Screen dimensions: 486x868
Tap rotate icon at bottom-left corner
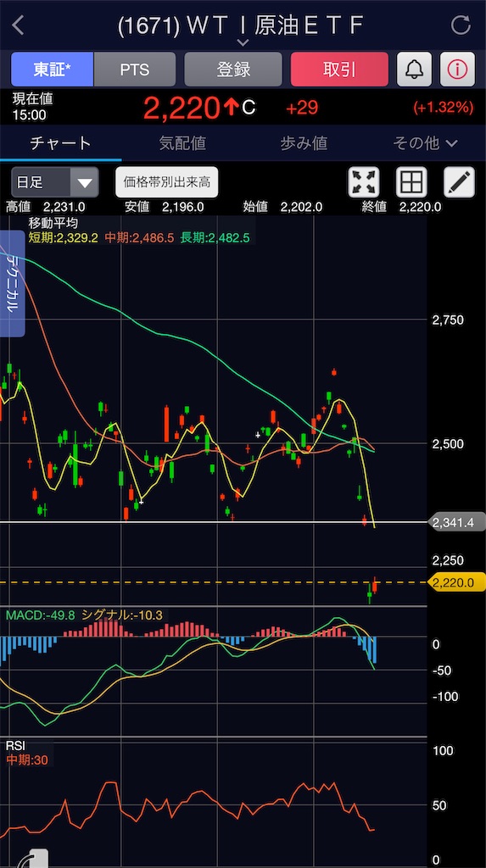(32, 859)
